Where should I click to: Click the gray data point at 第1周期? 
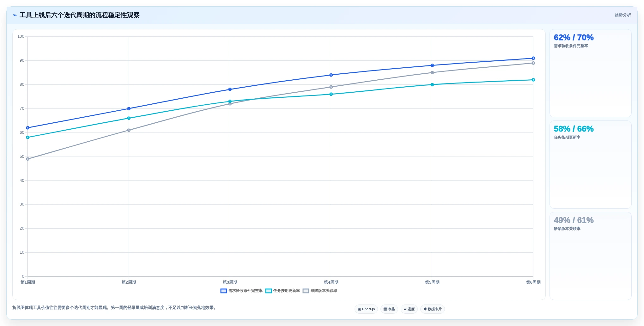point(28,159)
